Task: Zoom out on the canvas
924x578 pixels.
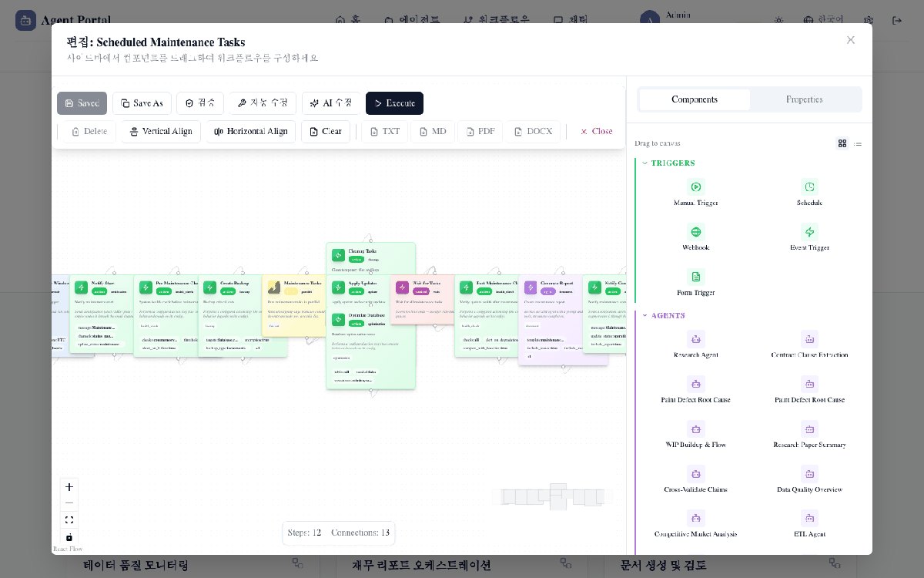Action: 69,504
